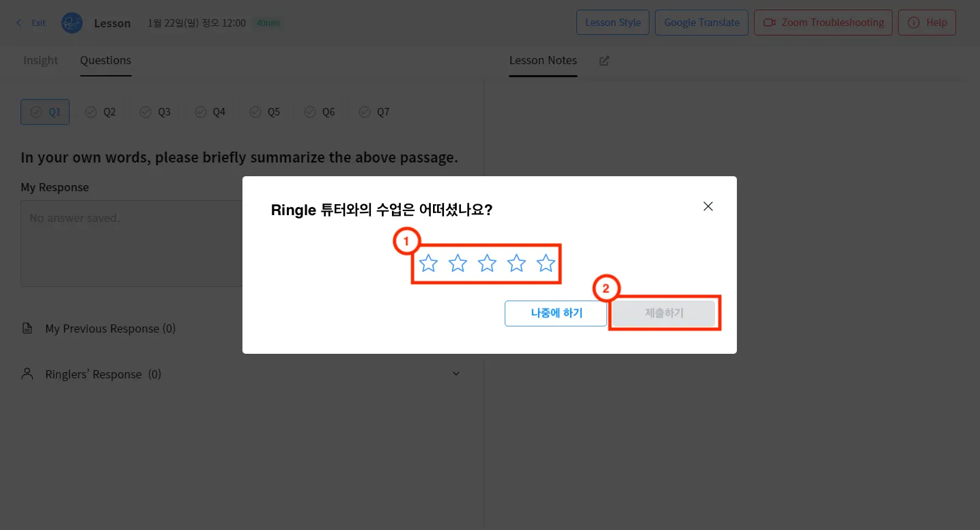Image resolution: width=980 pixels, height=530 pixels.
Task: Click the dialog title Ringle 튜터와의 수업은 어떠셨나요?
Action: (382, 210)
